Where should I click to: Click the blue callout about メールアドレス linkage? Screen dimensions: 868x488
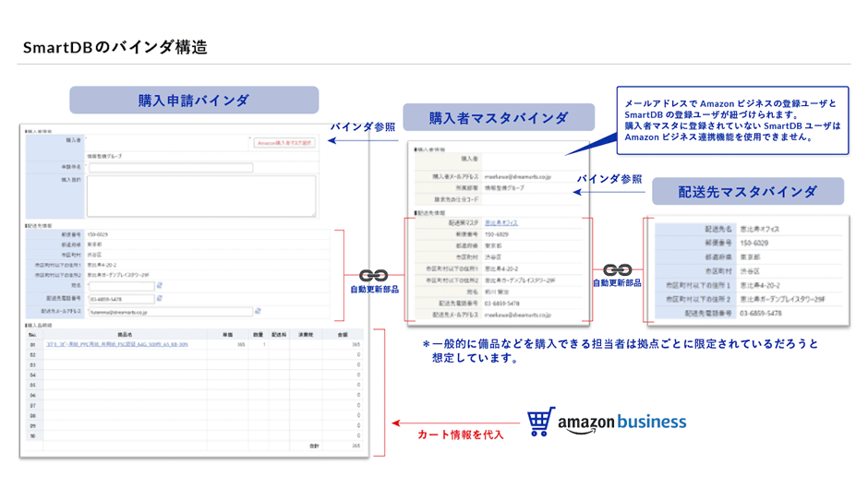pyautogui.click(x=732, y=120)
